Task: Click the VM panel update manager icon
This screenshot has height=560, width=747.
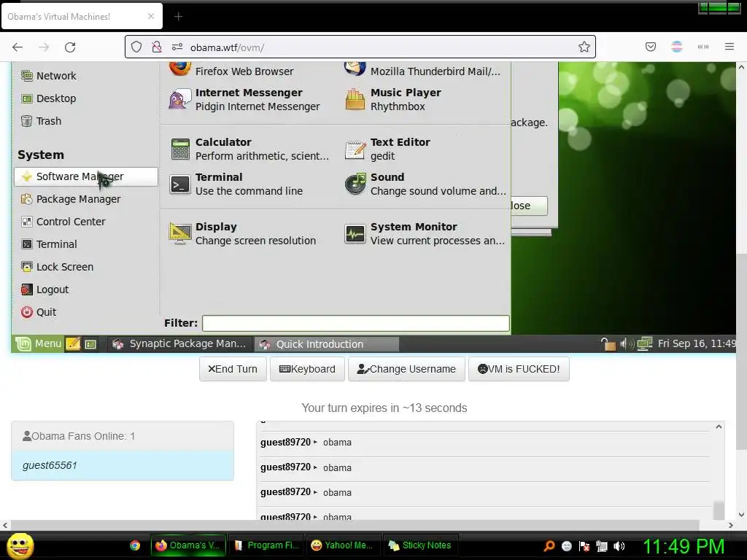Action: (x=608, y=343)
